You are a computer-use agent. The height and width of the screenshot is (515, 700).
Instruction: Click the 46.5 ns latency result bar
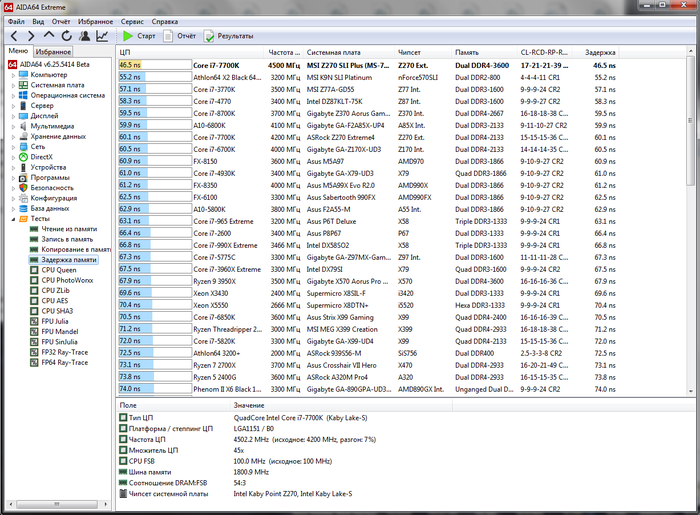coord(154,65)
